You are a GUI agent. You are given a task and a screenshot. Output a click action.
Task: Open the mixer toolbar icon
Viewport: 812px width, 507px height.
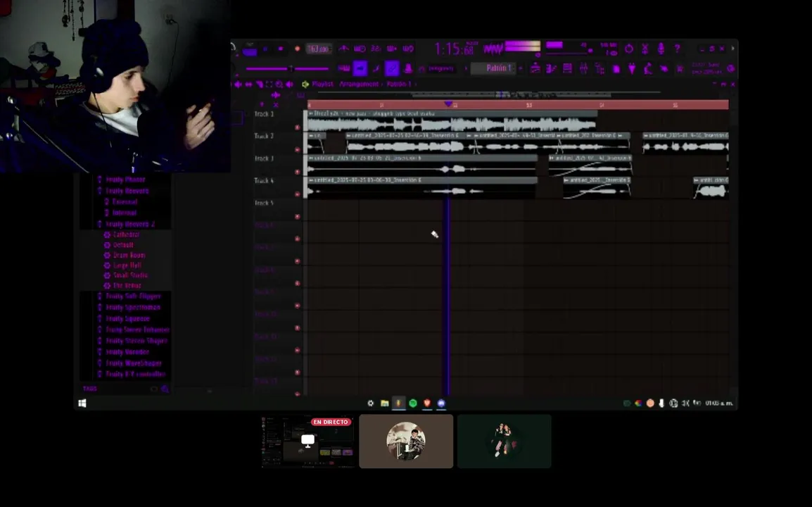(x=583, y=68)
